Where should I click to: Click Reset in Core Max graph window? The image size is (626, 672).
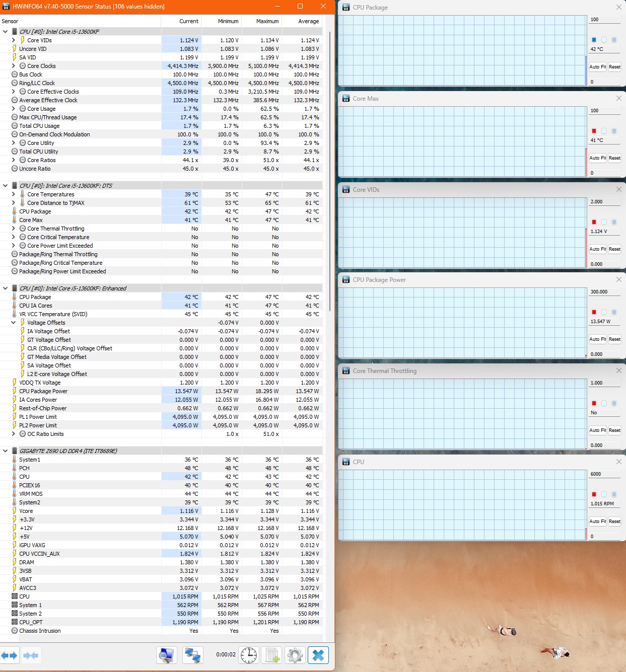614,158
